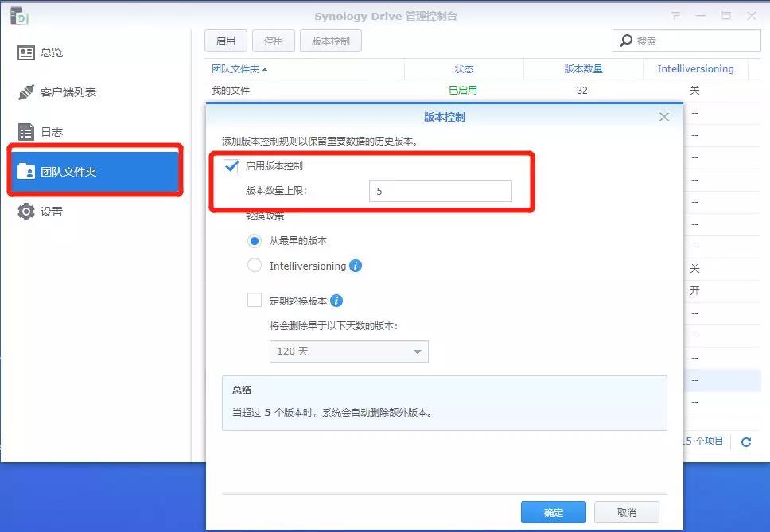Select the Intelliversioning radio option
770x532 pixels.
pyautogui.click(x=255, y=266)
